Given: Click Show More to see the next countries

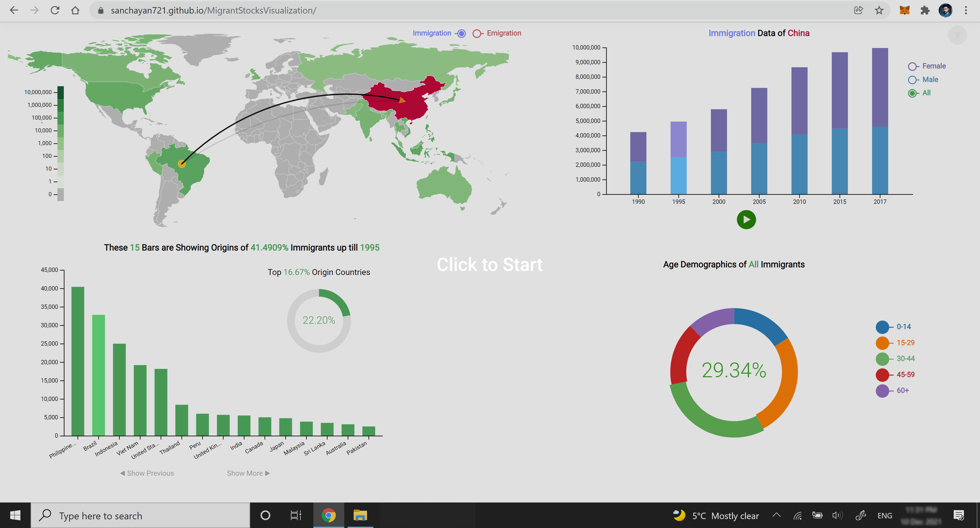Looking at the screenshot, I should [x=248, y=473].
